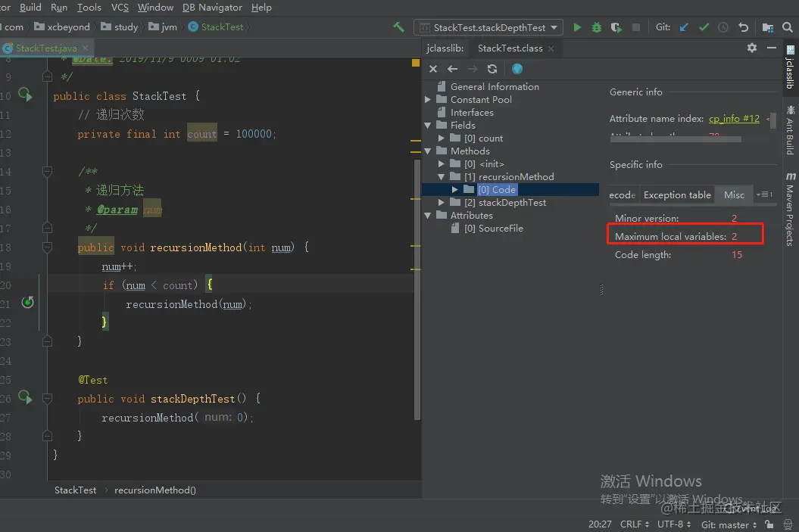Collapse the Attributes node
This screenshot has width=799, height=532.
coord(428,216)
